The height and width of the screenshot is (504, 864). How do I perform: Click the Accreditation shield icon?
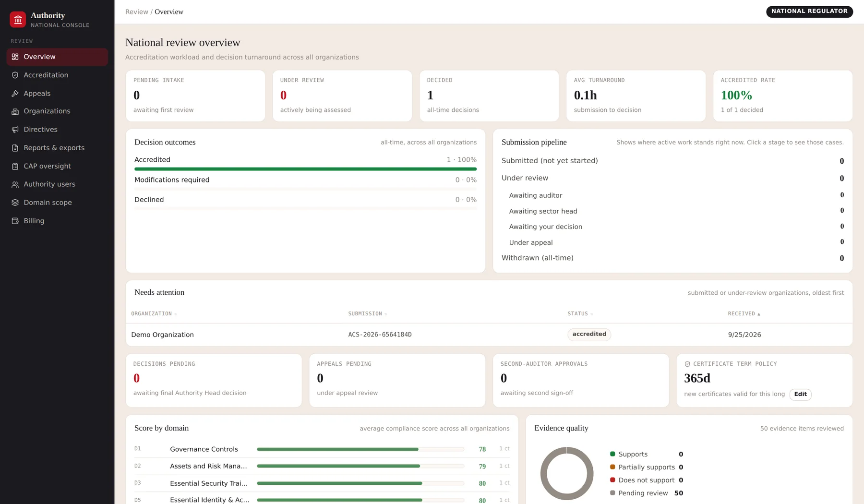click(15, 75)
